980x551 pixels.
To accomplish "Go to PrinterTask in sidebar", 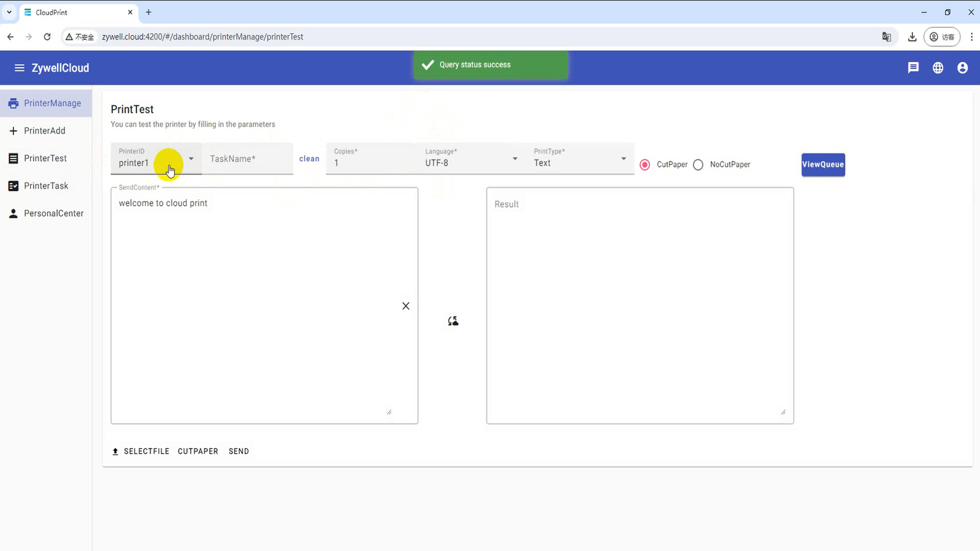I will (x=46, y=186).
